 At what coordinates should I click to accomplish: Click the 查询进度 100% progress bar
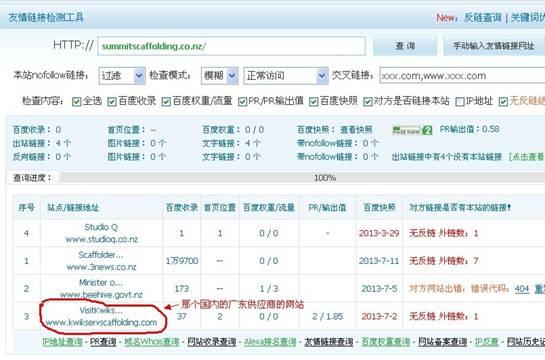point(302,178)
